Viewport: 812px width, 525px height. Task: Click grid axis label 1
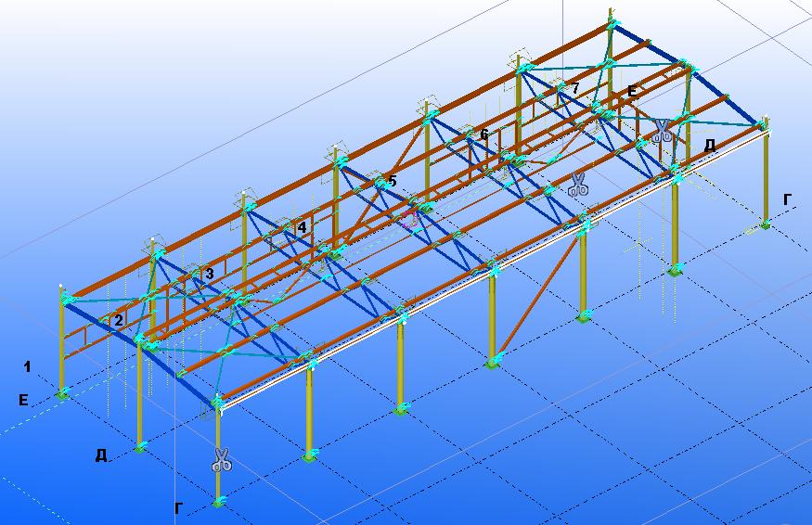click(x=27, y=367)
